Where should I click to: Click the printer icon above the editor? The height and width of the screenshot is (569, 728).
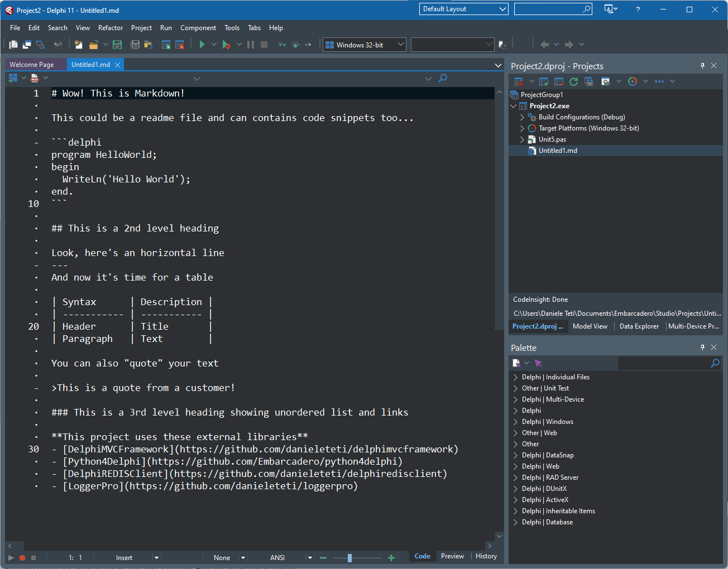pos(35,78)
